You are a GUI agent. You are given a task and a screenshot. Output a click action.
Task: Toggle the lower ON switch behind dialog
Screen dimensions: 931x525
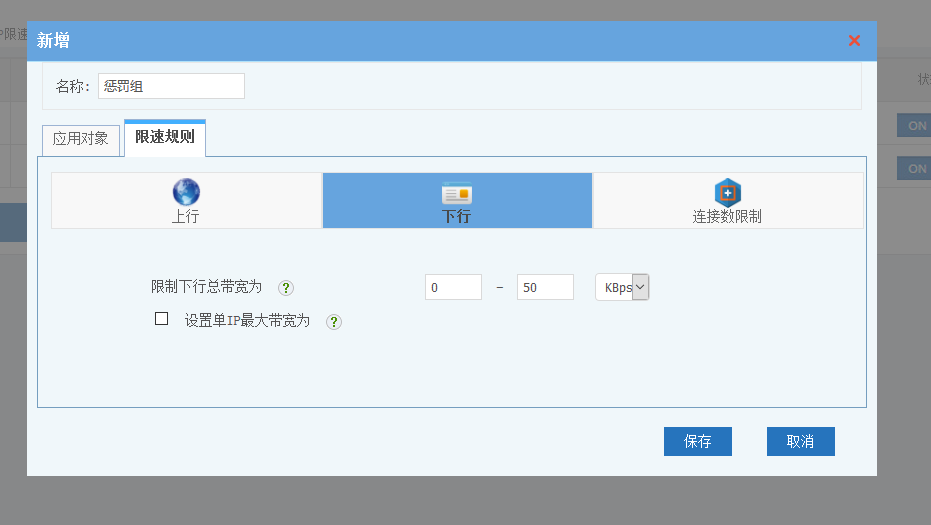point(914,168)
